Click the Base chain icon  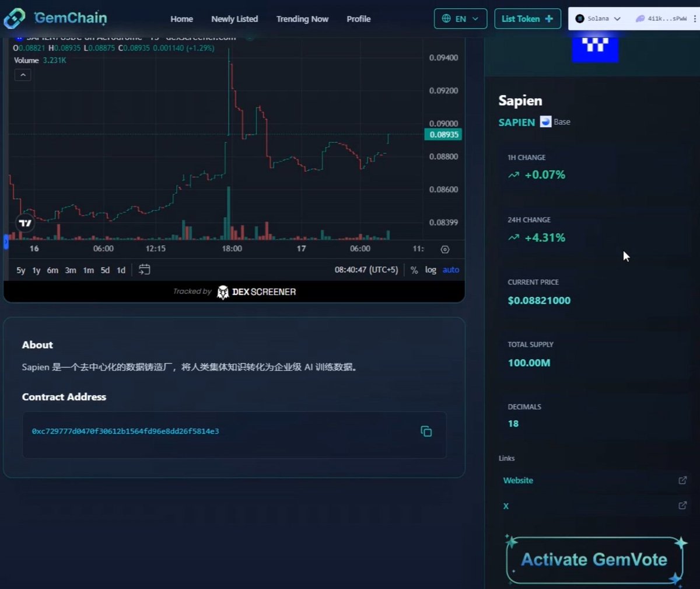pyautogui.click(x=546, y=121)
